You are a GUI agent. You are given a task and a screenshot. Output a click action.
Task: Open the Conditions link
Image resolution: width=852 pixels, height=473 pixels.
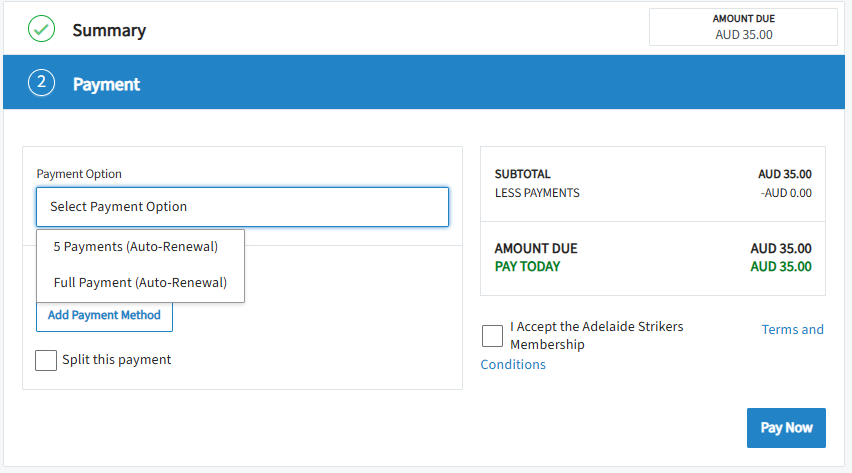pos(513,364)
